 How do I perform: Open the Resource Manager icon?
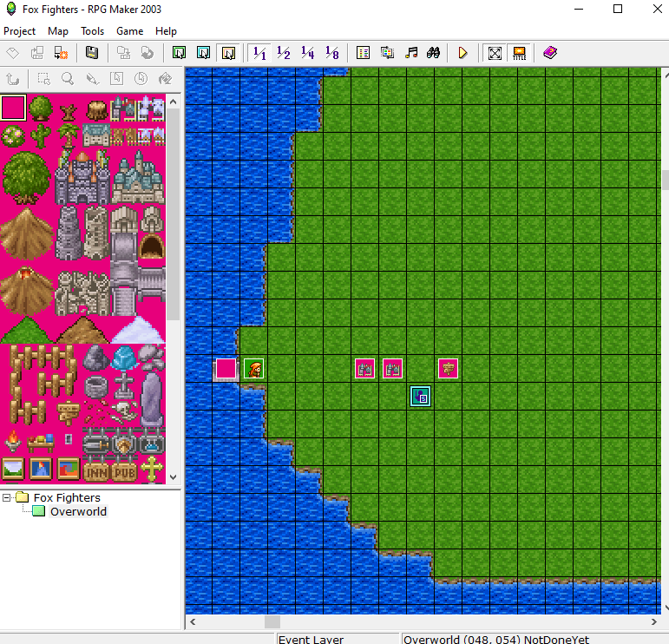point(387,53)
